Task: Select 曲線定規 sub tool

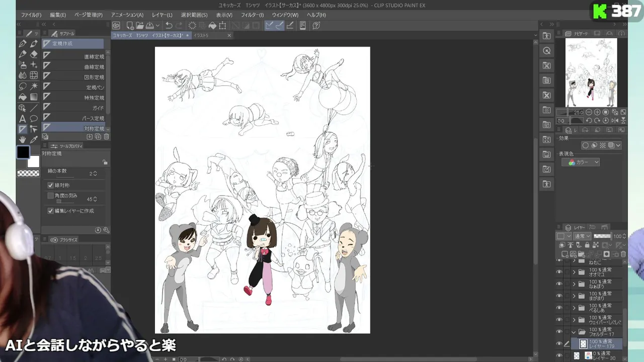Action: click(x=73, y=67)
